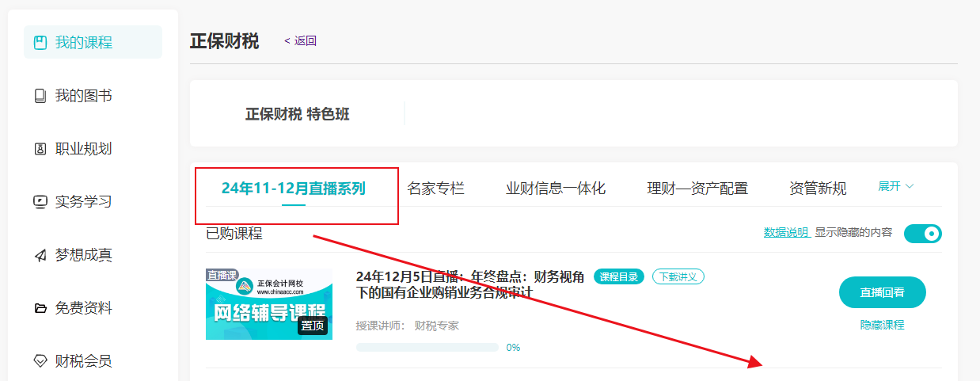Screen dimensions: 980x381
Task: Toggle the 显示隐藏的内容 switch
Action: [922, 233]
